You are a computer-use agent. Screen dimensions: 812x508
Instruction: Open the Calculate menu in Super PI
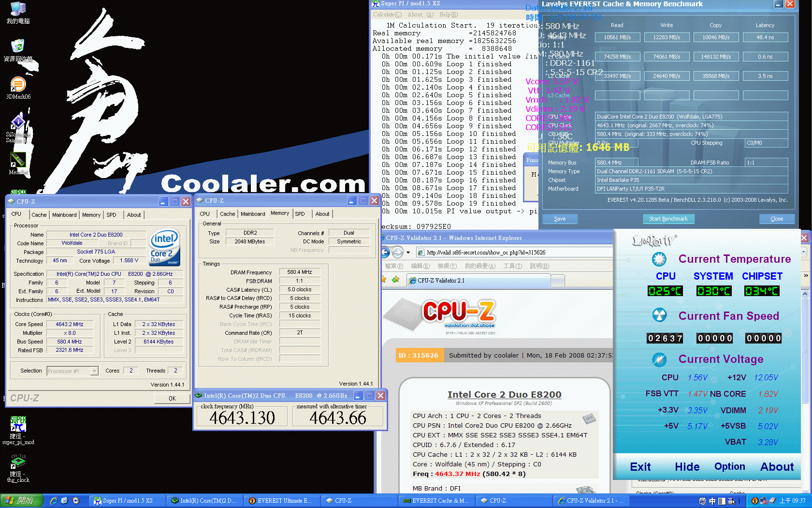coord(387,15)
